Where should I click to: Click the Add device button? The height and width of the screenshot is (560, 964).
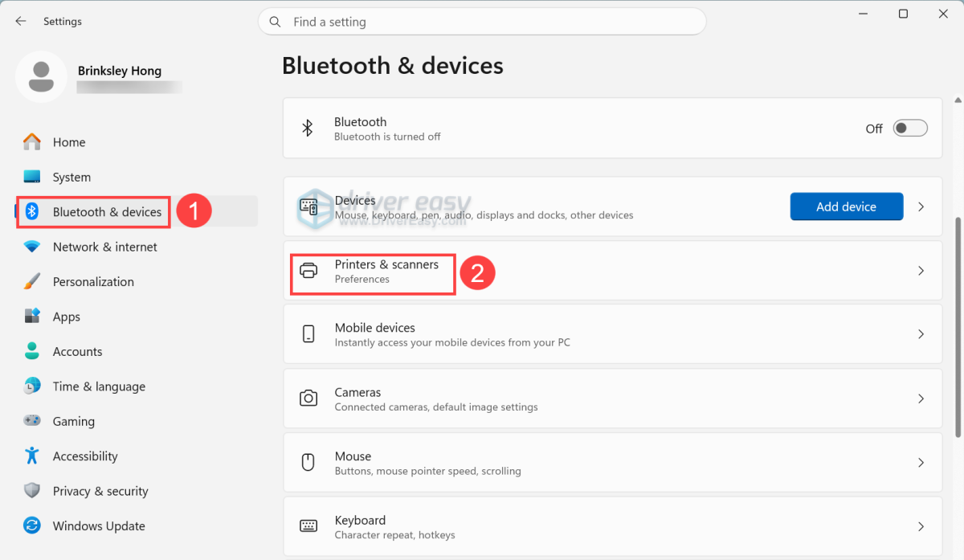(847, 206)
